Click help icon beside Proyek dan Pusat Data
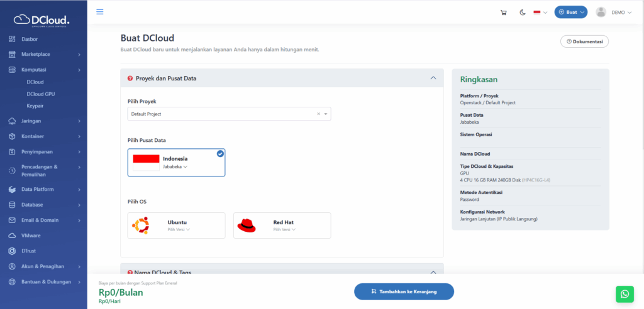This screenshot has height=309, width=644. coord(130,79)
